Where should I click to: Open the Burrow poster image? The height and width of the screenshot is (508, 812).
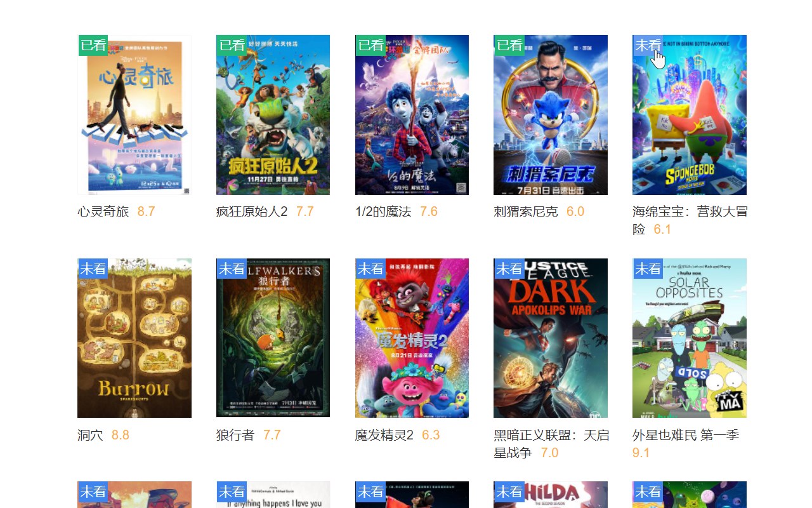(x=134, y=338)
